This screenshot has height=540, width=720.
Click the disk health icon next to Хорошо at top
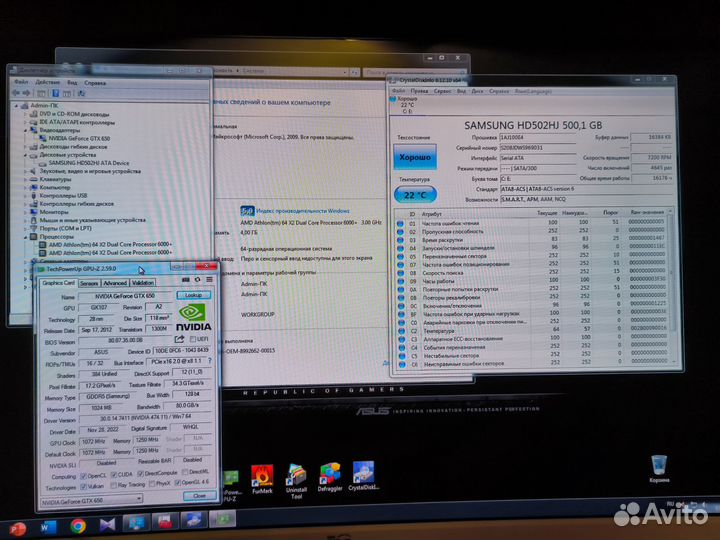coord(393,99)
